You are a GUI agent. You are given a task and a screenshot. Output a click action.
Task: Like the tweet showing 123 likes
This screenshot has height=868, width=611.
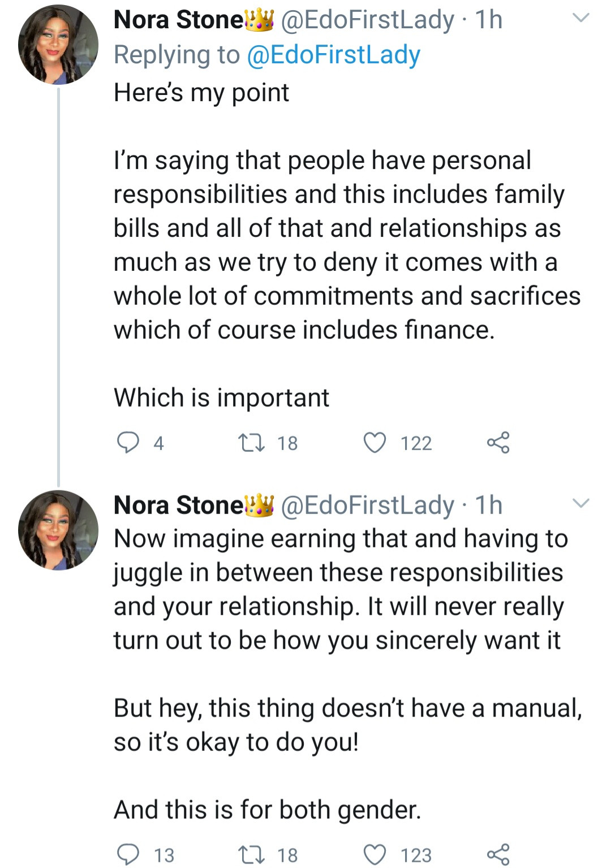tap(374, 854)
